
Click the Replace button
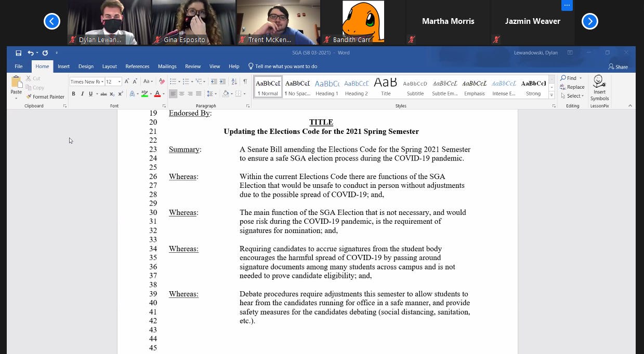573,87
